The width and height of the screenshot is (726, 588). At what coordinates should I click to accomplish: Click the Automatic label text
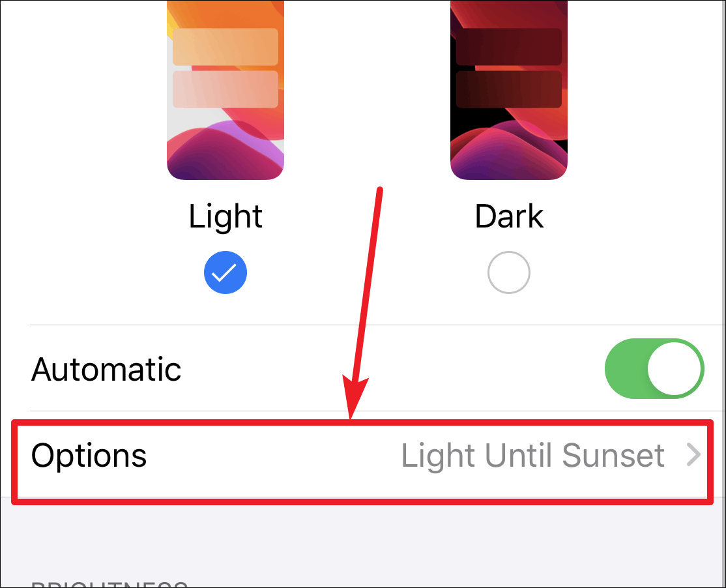(x=106, y=370)
